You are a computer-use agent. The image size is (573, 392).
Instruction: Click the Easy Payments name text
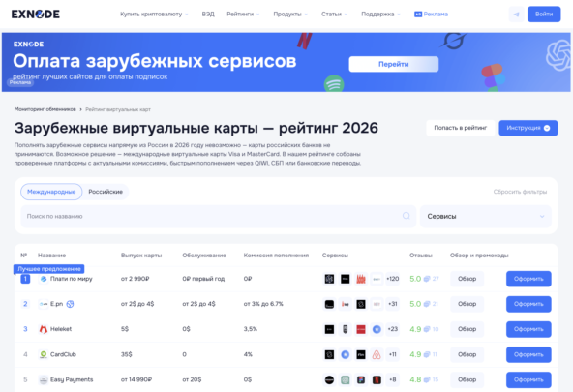(72, 379)
